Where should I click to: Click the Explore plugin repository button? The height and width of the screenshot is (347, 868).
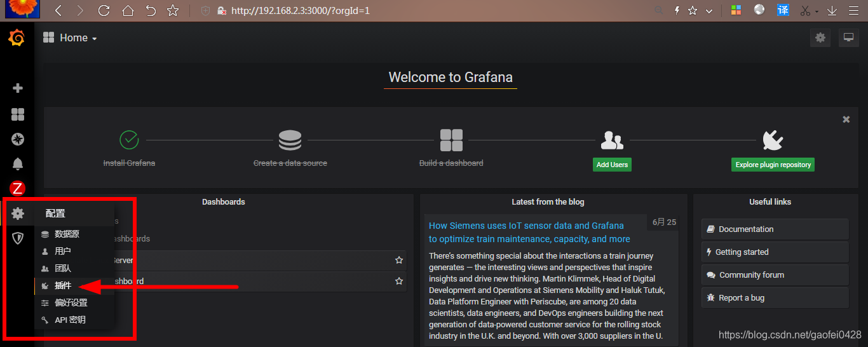coord(773,165)
